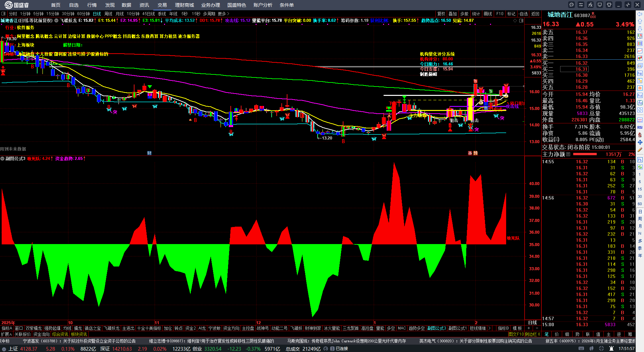Toggle the -自选 watchlist button
Screen dimensions: 644x352
(x=523, y=14)
